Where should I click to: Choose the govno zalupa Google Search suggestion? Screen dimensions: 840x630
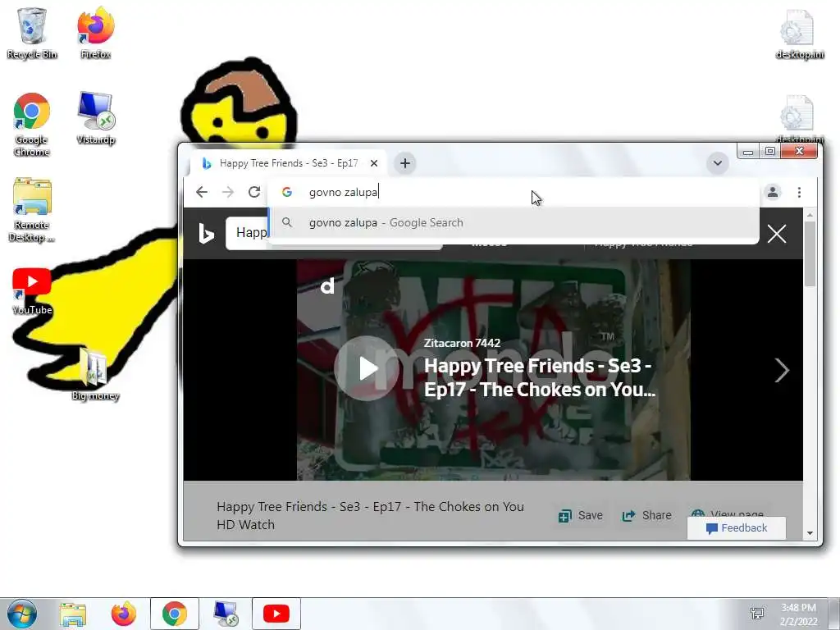[x=514, y=222]
